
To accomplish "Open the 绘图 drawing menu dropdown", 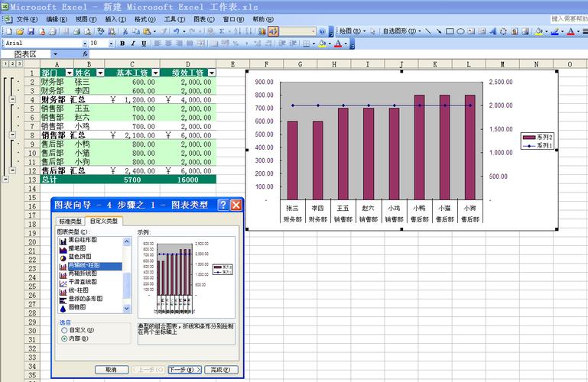I will [352, 31].
